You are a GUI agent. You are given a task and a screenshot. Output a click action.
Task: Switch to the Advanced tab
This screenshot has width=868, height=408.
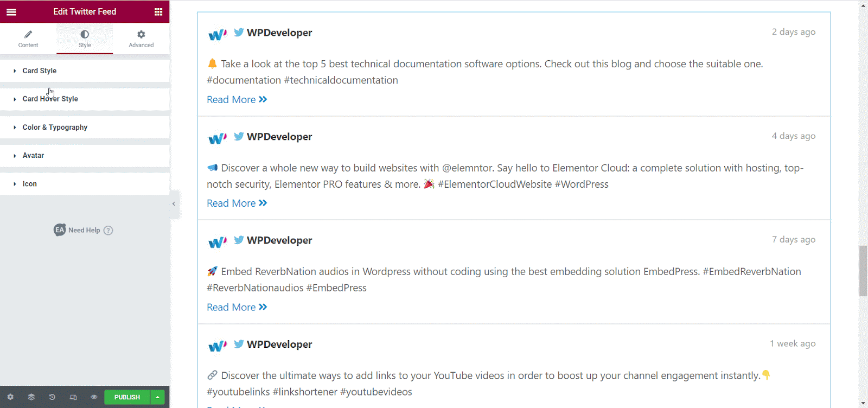point(141,39)
